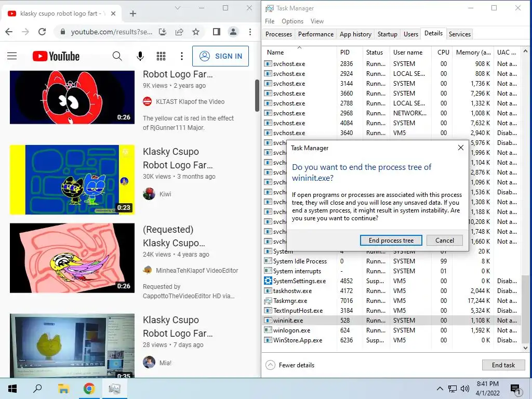Select the SystemSettings.exe process row

391,281
